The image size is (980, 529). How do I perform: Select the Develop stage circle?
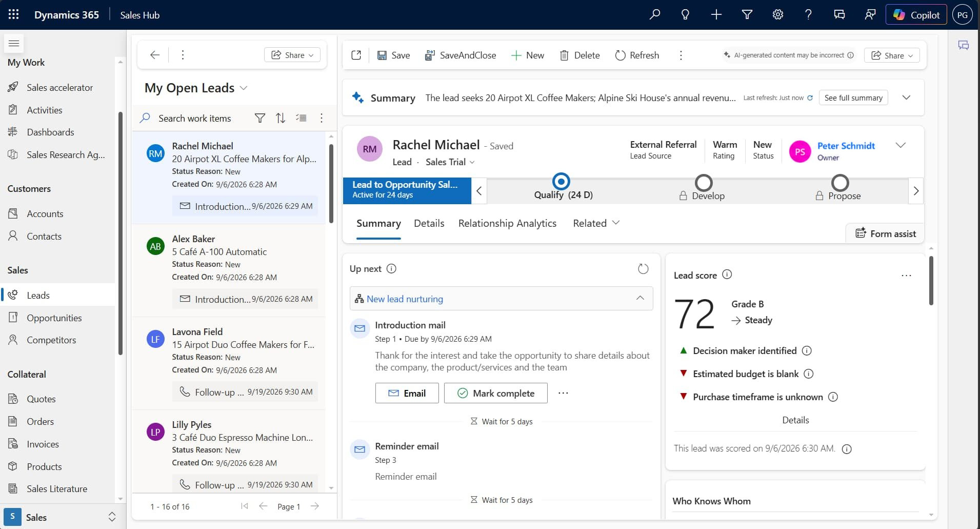[x=704, y=183]
